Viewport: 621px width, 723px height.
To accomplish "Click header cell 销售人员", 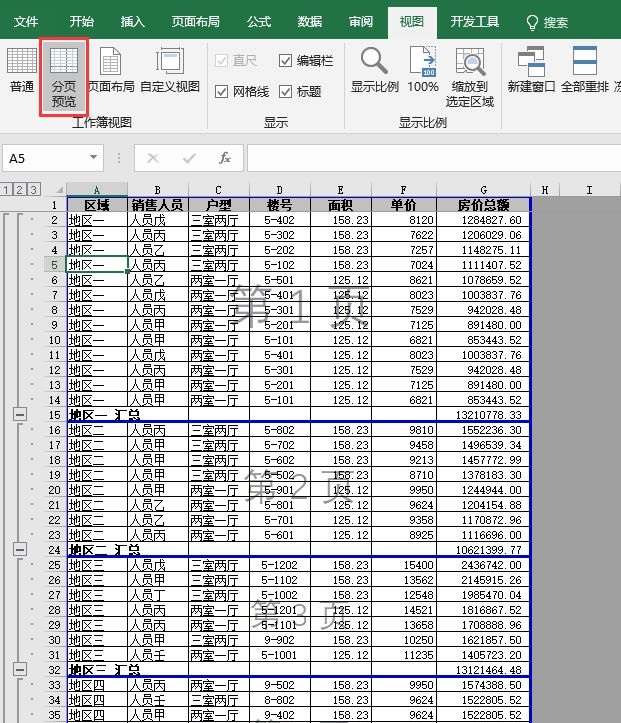I will coord(158,205).
